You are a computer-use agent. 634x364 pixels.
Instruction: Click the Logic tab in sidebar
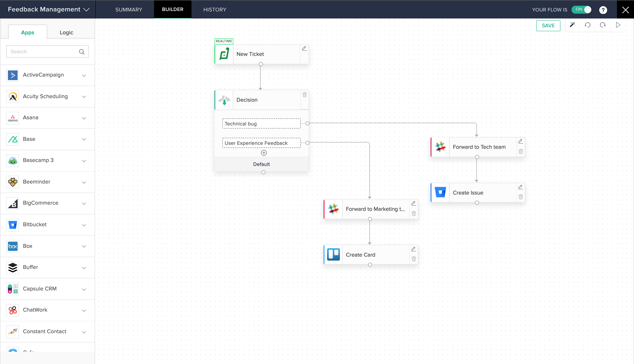67,32
